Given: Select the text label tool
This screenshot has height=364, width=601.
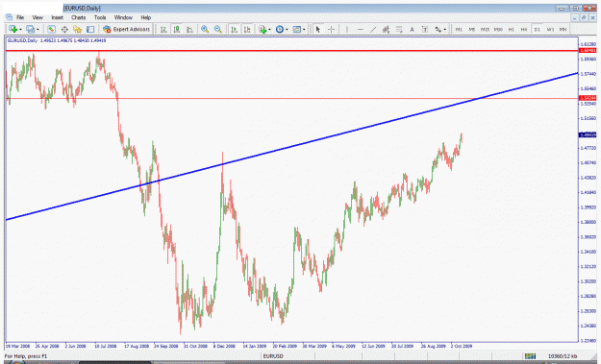Looking at the screenshot, I should tap(425, 29).
